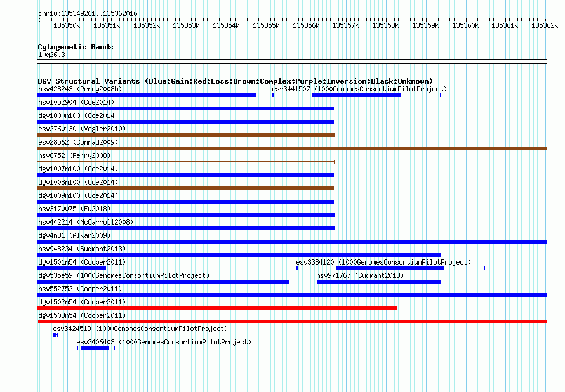565x392 pixels.
Task: Select the nsv428243 blue gain bar
Action: pos(147,95)
